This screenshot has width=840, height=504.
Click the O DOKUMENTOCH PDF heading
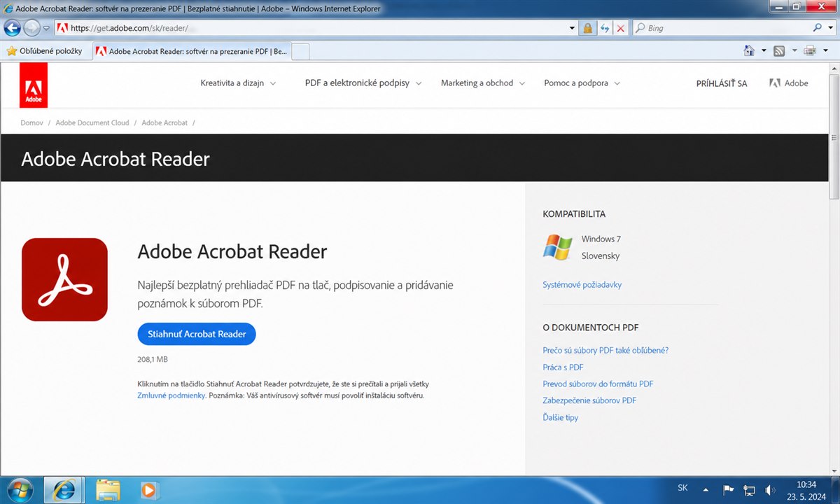click(591, 328)
